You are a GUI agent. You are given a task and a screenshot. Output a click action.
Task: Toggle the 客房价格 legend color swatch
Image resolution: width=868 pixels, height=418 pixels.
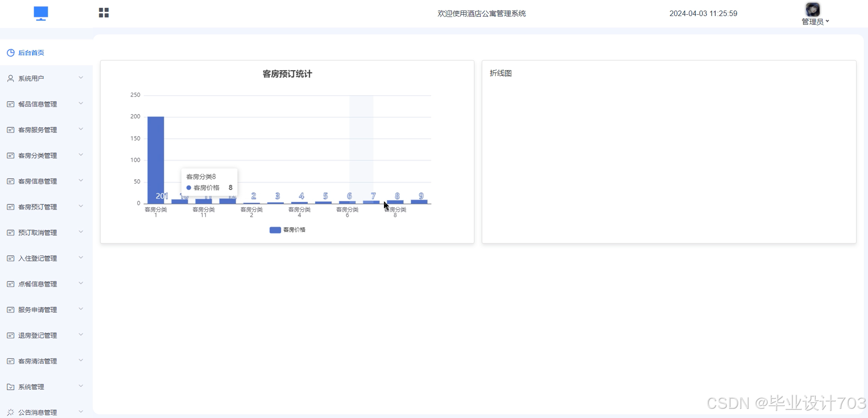click(275, 230)
